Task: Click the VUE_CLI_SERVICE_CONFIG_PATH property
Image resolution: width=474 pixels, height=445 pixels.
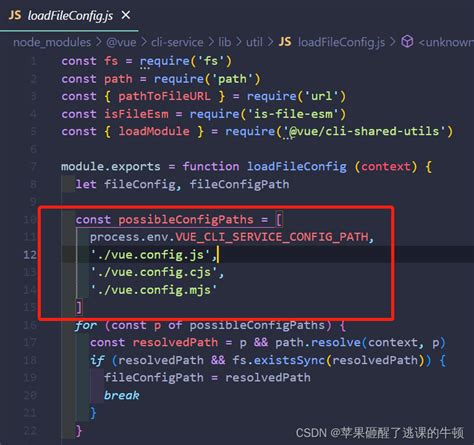Action: 272,237
